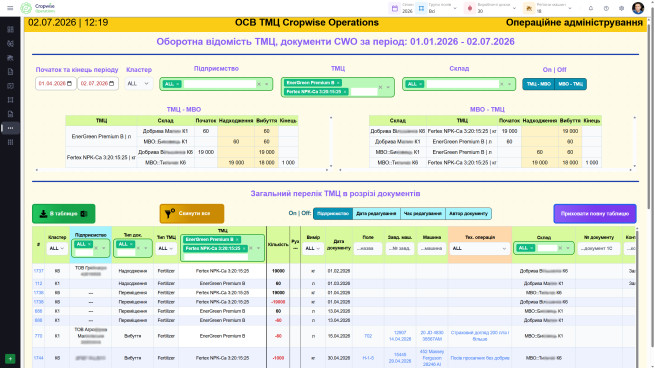
Task: Click the field groups icon in the header
Action: pos(421,8)
